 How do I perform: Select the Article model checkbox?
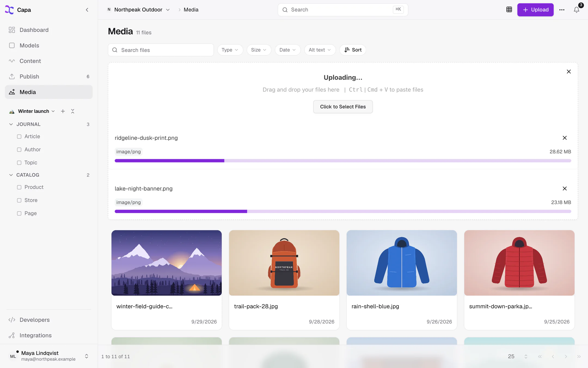[19, 137]
